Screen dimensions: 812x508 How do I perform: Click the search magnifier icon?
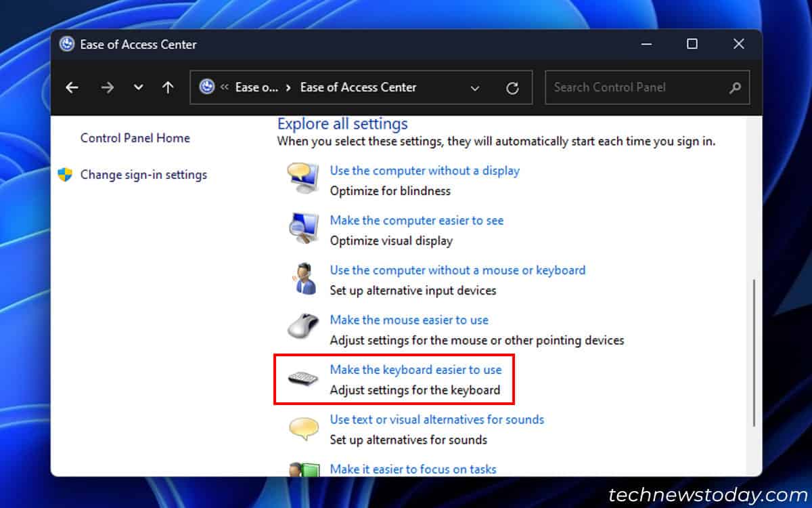[x=735, y=87]
